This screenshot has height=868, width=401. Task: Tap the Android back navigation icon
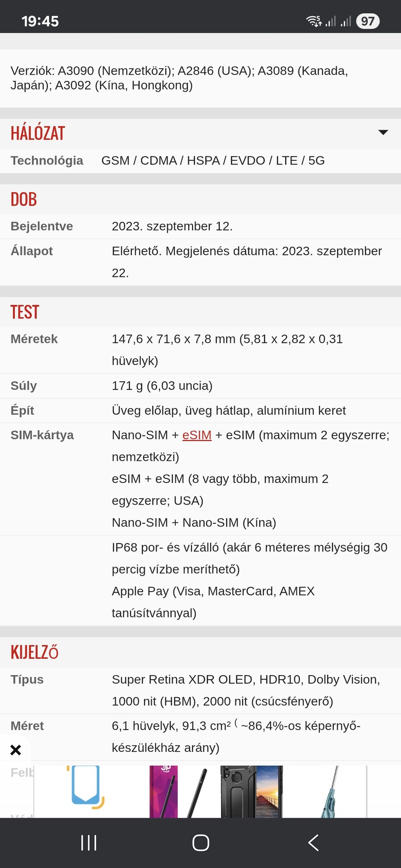(313, 843)
